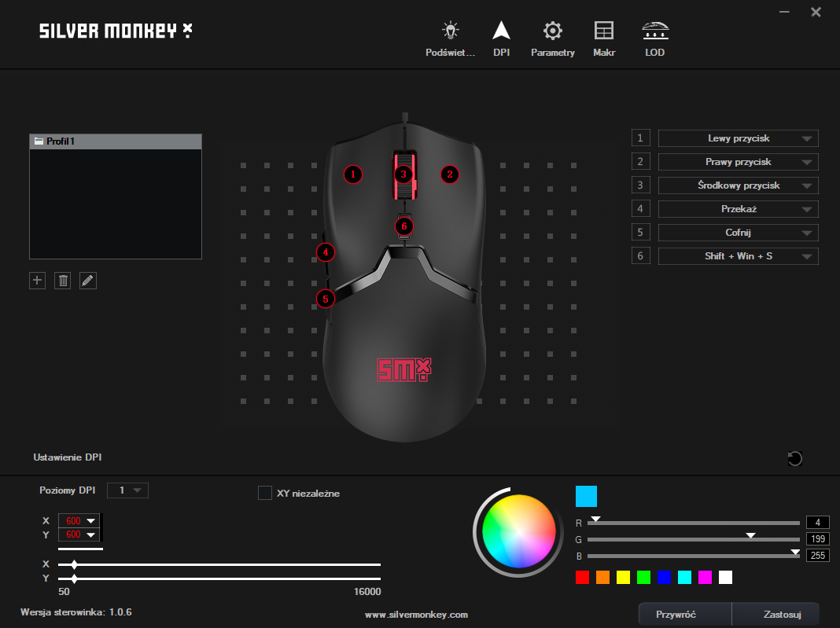Open the Parametry settings tab

click(552, 39)
